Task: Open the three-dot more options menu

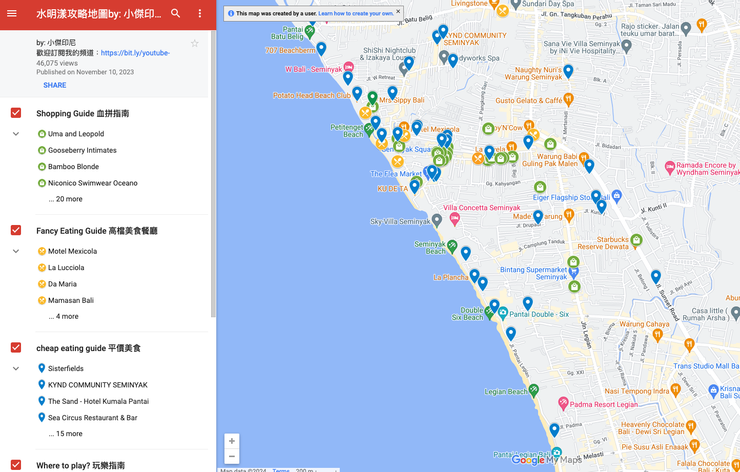Action: point(200,14)
